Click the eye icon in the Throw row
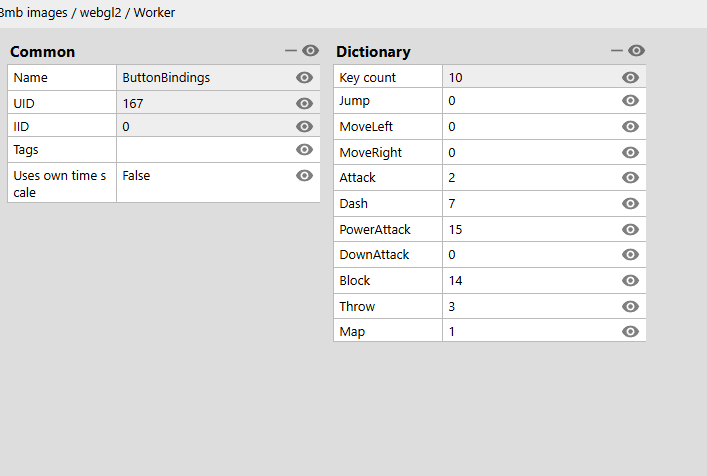The height and width of the screenshot is (476, 707). [630, 306]
